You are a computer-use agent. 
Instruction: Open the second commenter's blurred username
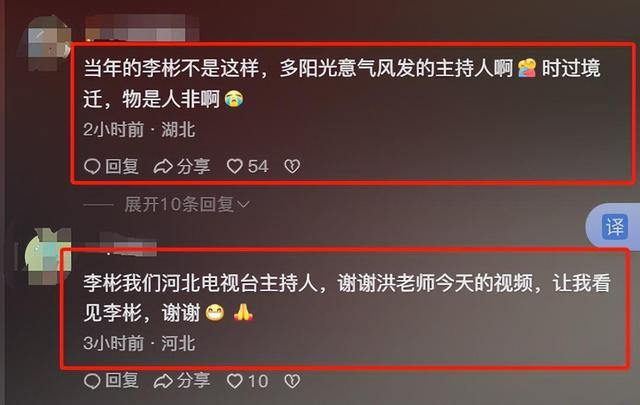[x=127, y=242]
